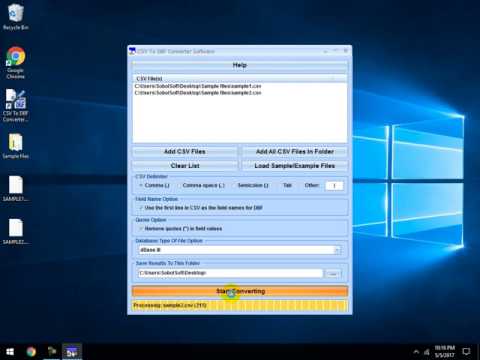Select the SAMPLE2 file on the desktop
The height and width of the screenshot is (360, 480).
click(x=15, y=232)
